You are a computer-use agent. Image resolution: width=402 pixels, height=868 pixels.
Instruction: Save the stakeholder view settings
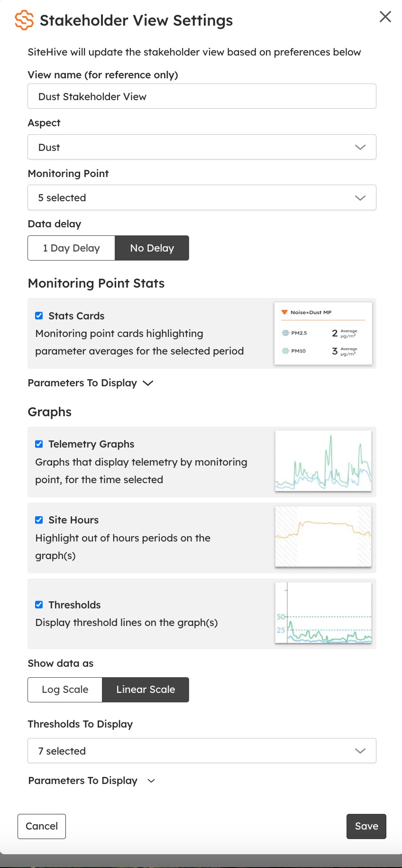(x=366, y=826)
